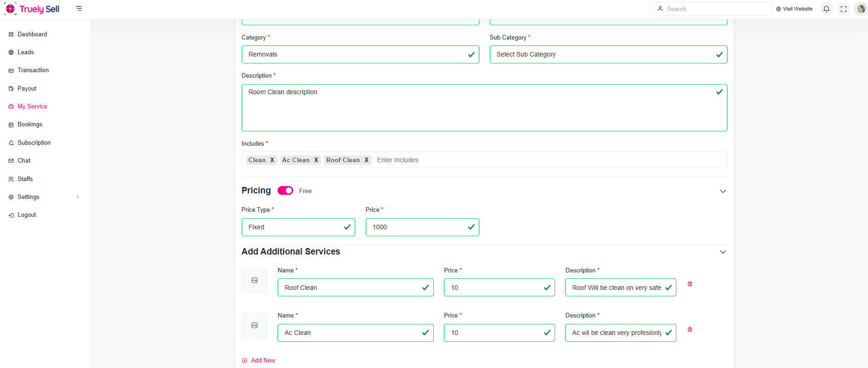Open the notifications bell
Image resolution: width=868 pixels, height=368 pixels.
[x=826, y=9]
